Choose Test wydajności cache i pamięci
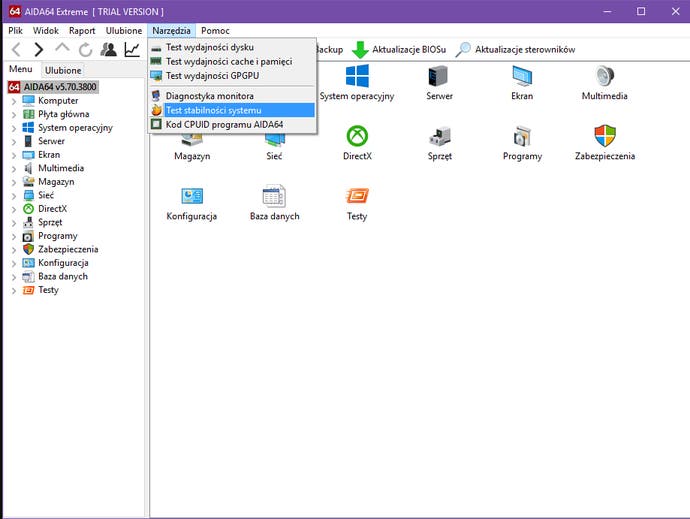Screen dimensions: 690x519 [232, 62]
